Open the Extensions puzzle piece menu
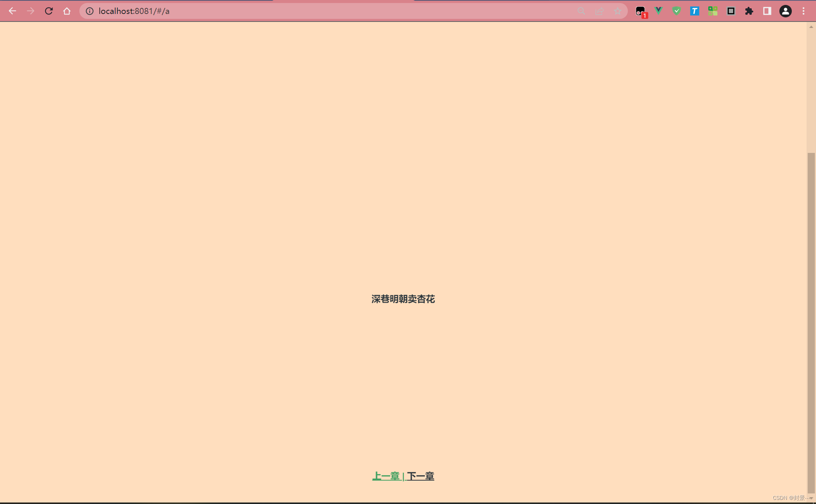 point(749,11)
